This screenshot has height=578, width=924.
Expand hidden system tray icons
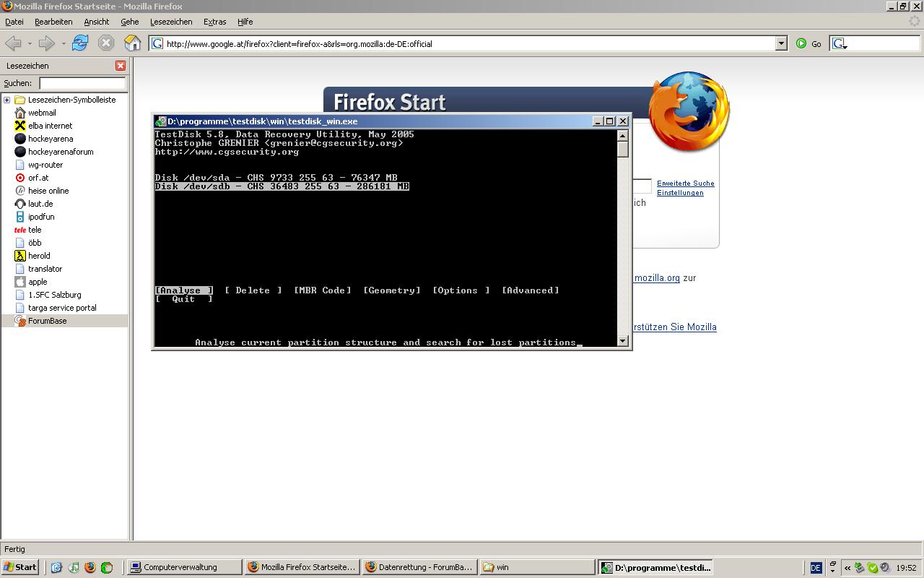point(847,568)
